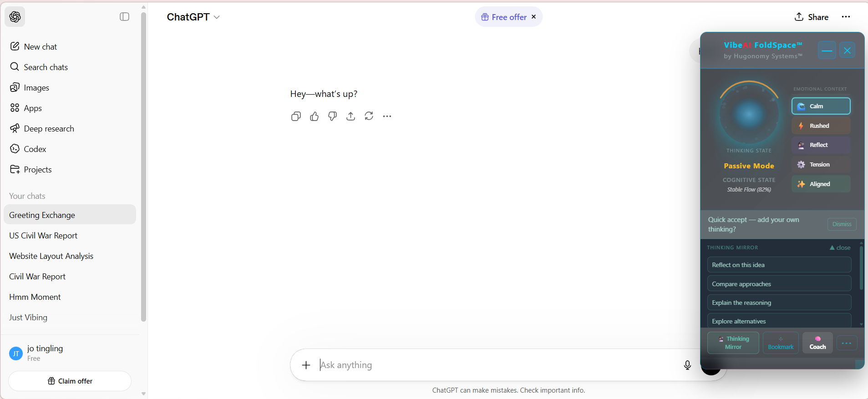Select the Tension emotional context
868x399 pixels.
coord(821,164)
